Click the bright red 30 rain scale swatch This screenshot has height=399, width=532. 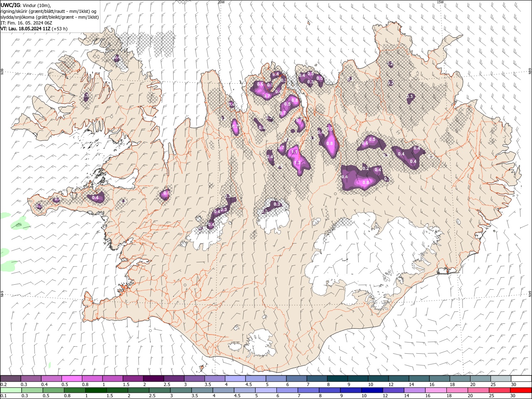[x=521, y=390]
